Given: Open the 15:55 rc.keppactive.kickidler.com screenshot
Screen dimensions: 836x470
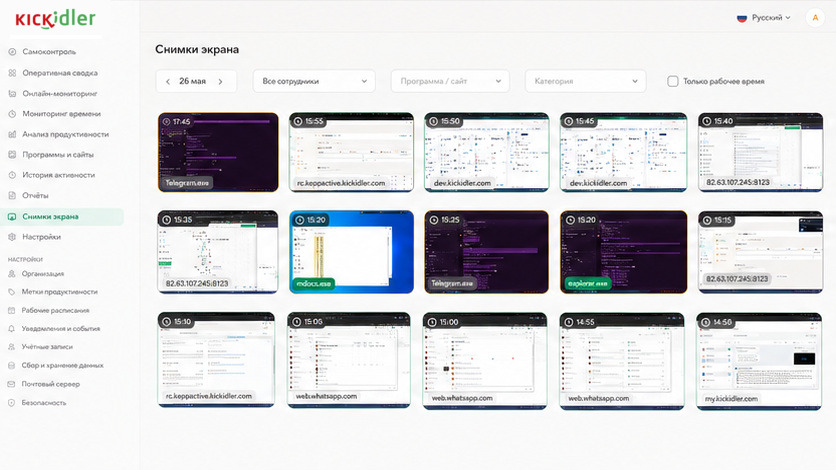Looking at the screenshot, I should tap(351, 152).
